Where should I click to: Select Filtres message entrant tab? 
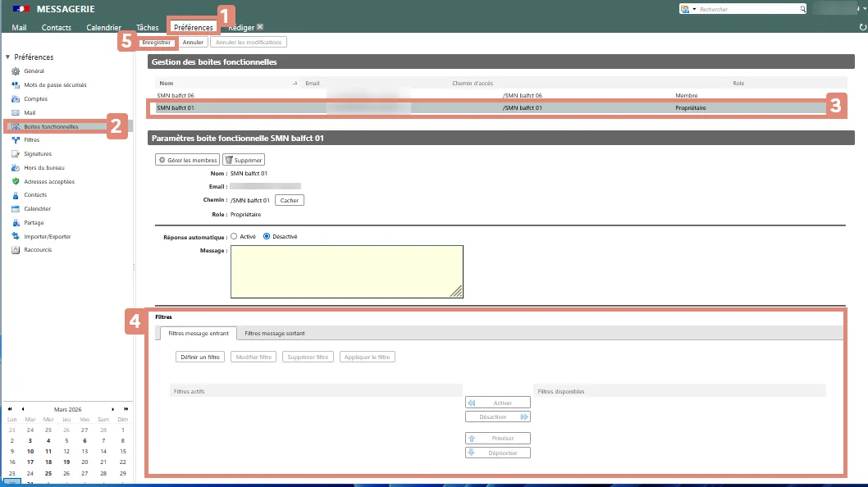point(199,333)
